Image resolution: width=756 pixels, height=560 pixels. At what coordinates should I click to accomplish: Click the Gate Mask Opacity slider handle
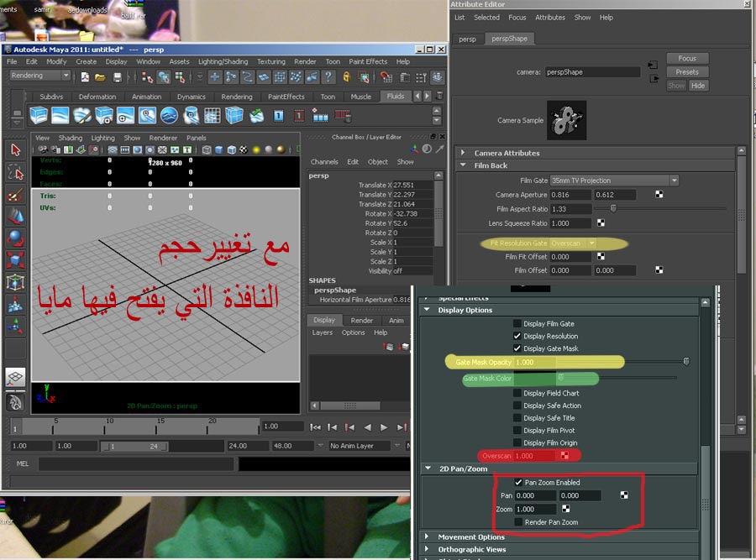[686, 362]
